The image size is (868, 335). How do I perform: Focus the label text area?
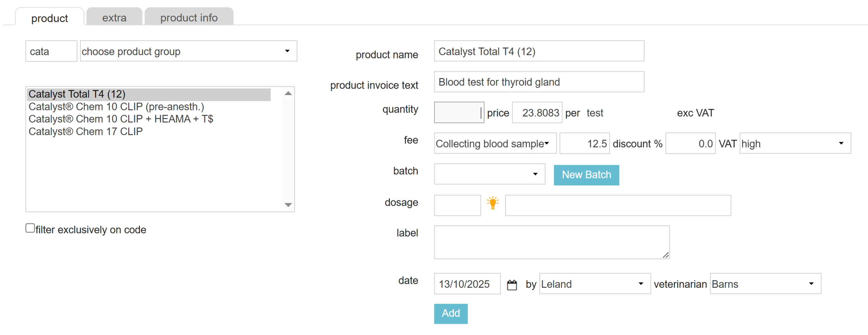tap(551, 242)
